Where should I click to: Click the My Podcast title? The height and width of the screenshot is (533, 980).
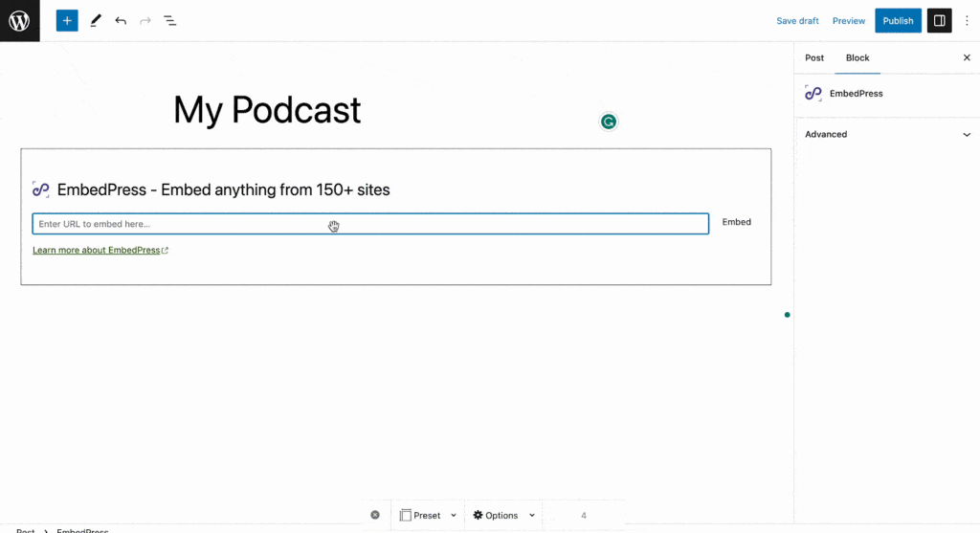(x=267, y=110)
